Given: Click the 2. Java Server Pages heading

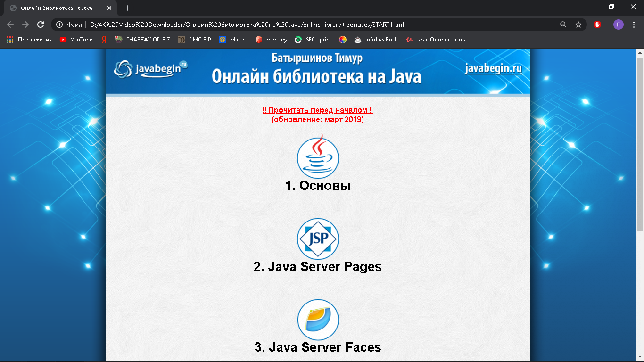Looking at the screenshot, I should point(318,267).
